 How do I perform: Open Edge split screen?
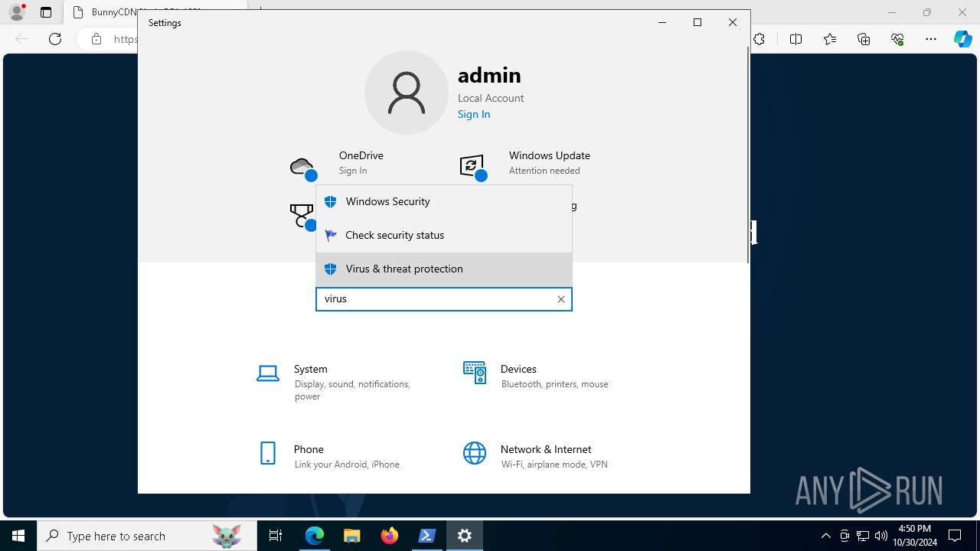pyautogui.click(x=796, y=39)
